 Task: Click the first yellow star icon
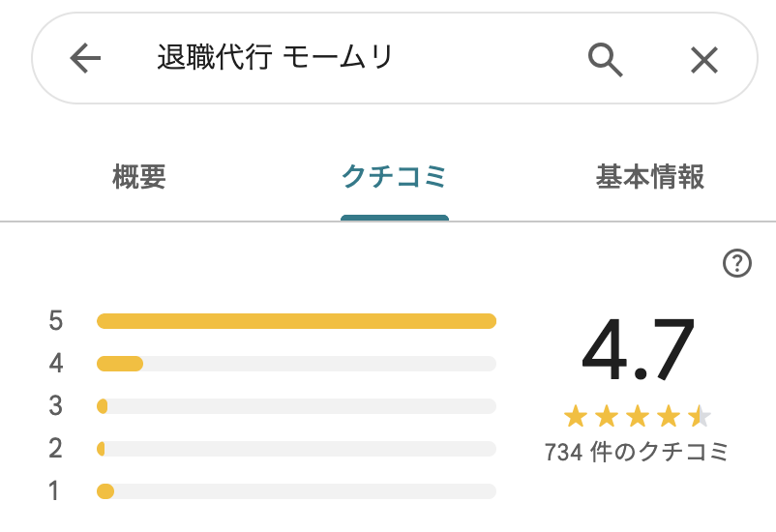[x=576, y=416]
